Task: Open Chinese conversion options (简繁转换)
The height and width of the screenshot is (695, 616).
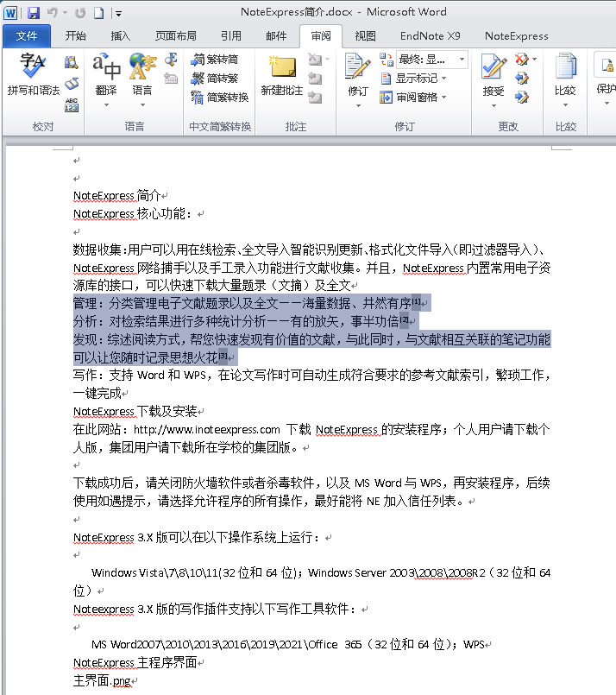Action: [x=220, y=97]
